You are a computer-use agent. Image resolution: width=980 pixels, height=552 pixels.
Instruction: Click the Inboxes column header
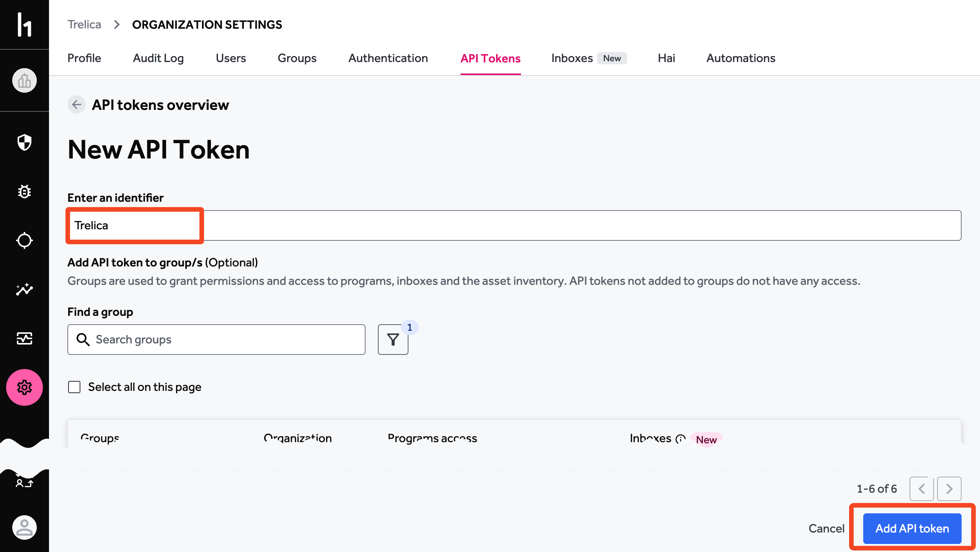650,438
